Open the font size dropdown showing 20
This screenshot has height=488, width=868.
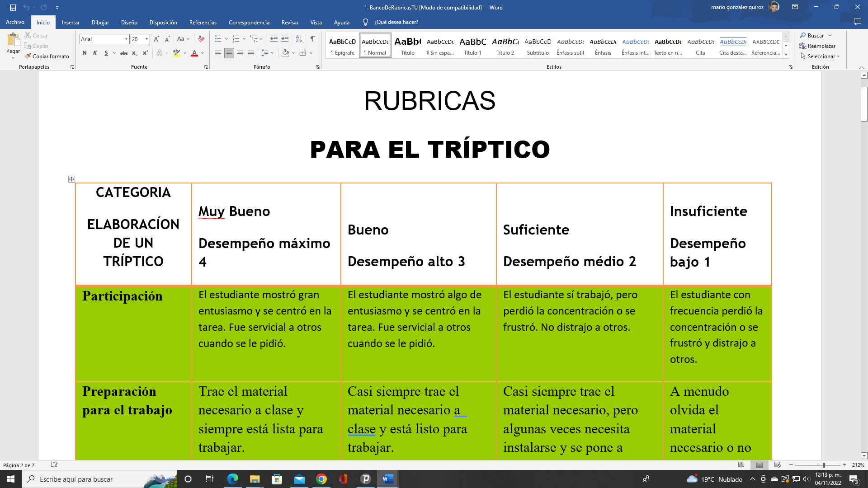tap(146, 39)
